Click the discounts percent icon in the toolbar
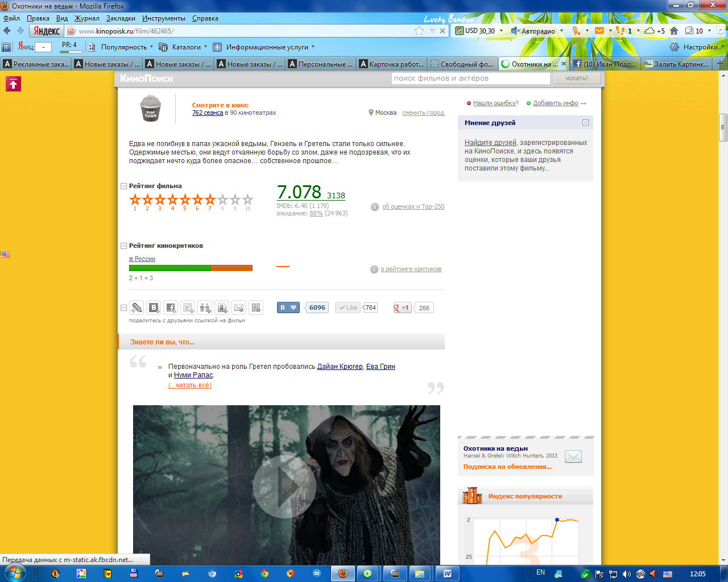This screenshot has width=728, height=582. 576,31
